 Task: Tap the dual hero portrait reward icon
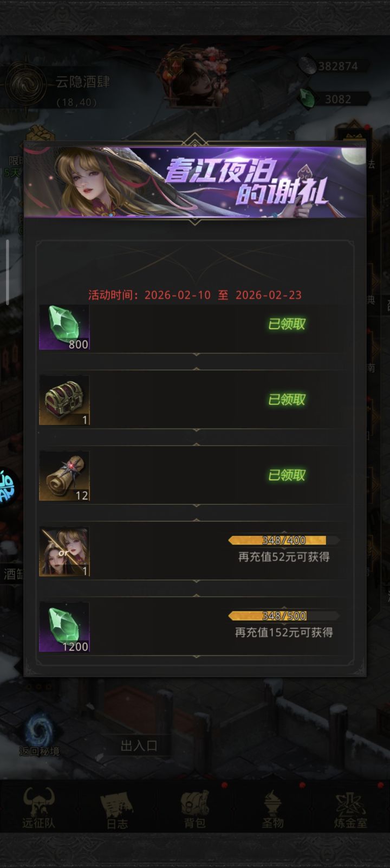64,552
